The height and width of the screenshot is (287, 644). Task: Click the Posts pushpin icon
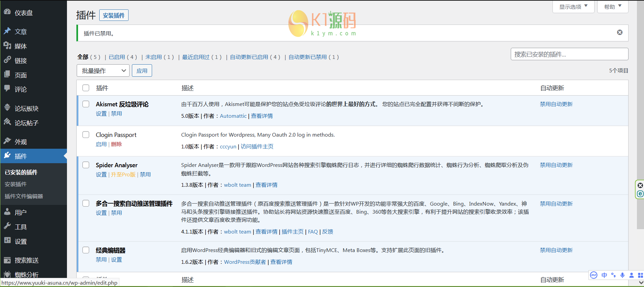[7, 31]
